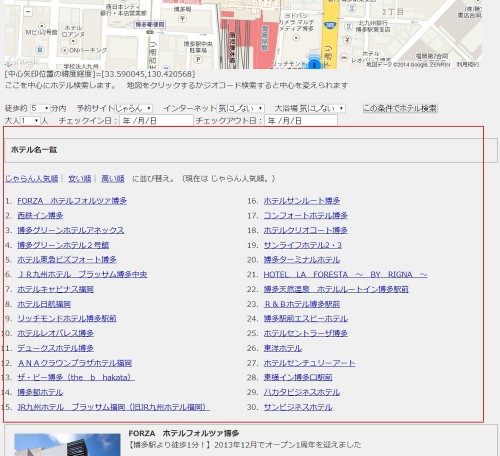Viewport: 500px width, 456px height.
Task: Open コンフォートホテル博多 link
Action: tap(306, 215)
